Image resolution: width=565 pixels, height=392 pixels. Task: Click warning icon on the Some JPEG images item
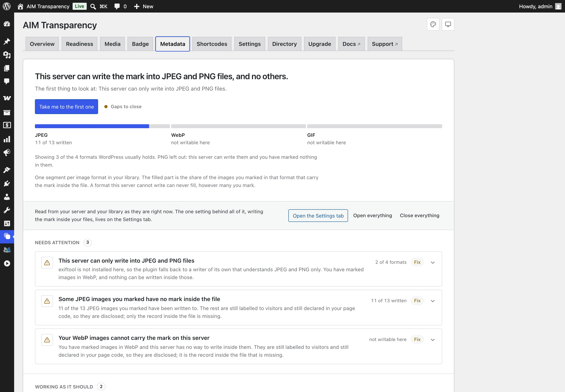[x=47, y=301]
